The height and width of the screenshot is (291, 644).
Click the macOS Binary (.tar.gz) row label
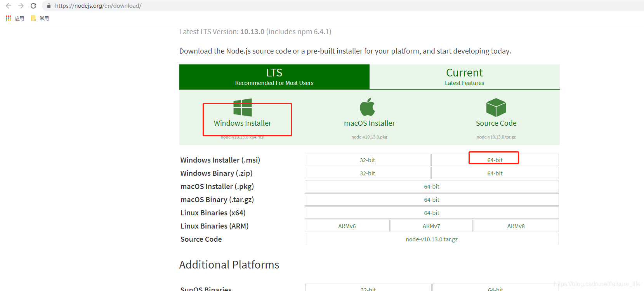(x=217, y=199)
